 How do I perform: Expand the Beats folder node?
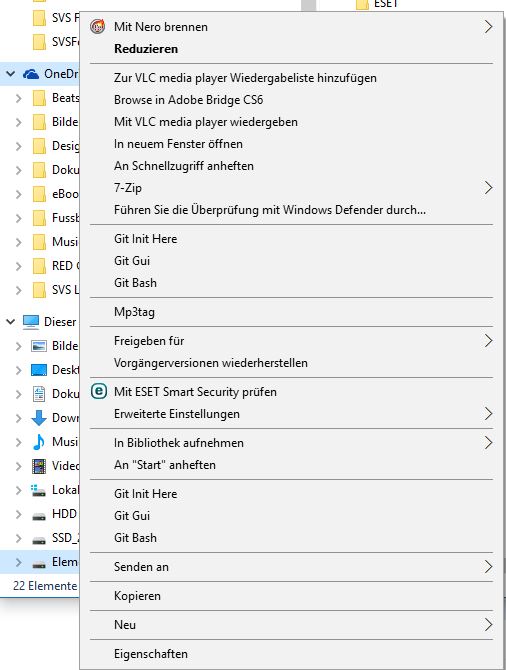coord(18,98)
